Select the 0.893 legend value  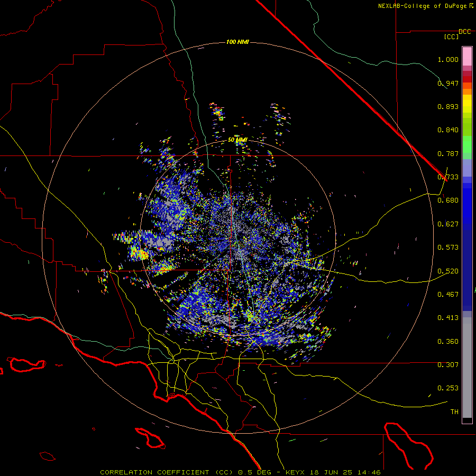click(448, 106)
